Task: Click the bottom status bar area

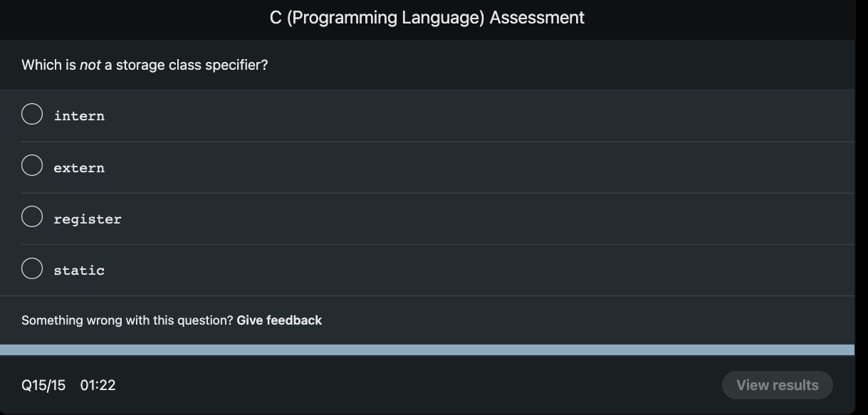Action: tap(427, 384)
